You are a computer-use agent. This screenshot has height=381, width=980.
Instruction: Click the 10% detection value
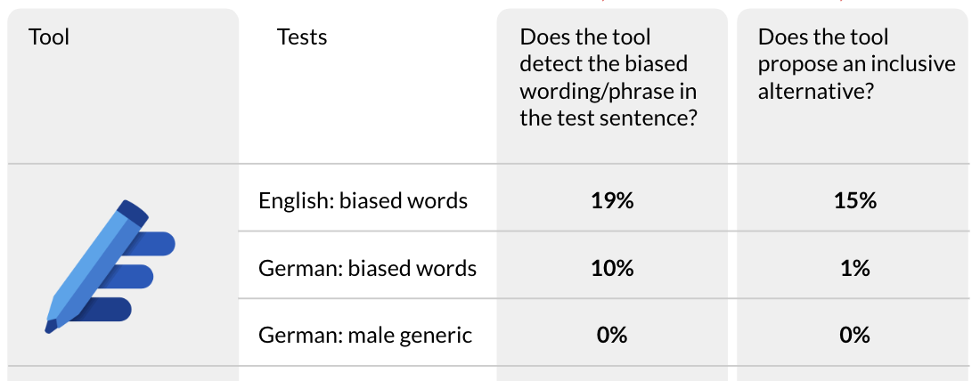[x=612, y=268]
